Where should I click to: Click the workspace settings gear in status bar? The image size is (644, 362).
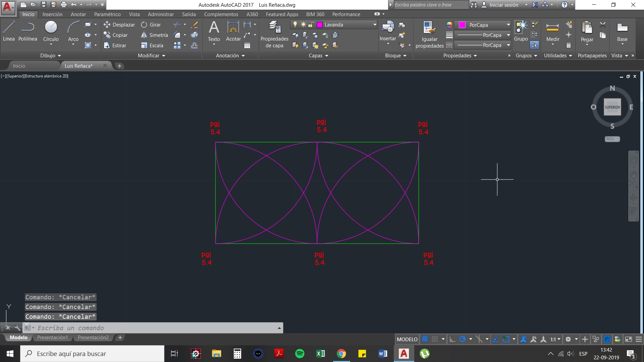click(x=568, y=339)
